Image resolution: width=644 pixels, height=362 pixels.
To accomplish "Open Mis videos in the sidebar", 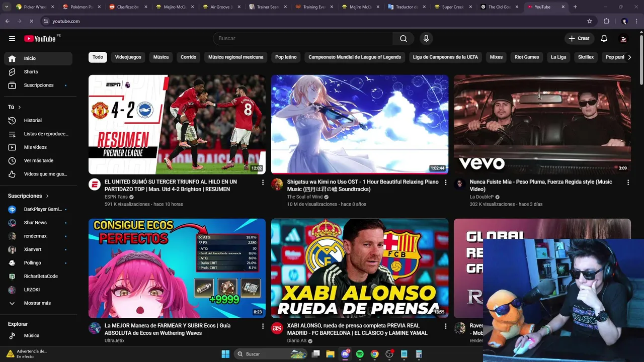I will [38, 147].
